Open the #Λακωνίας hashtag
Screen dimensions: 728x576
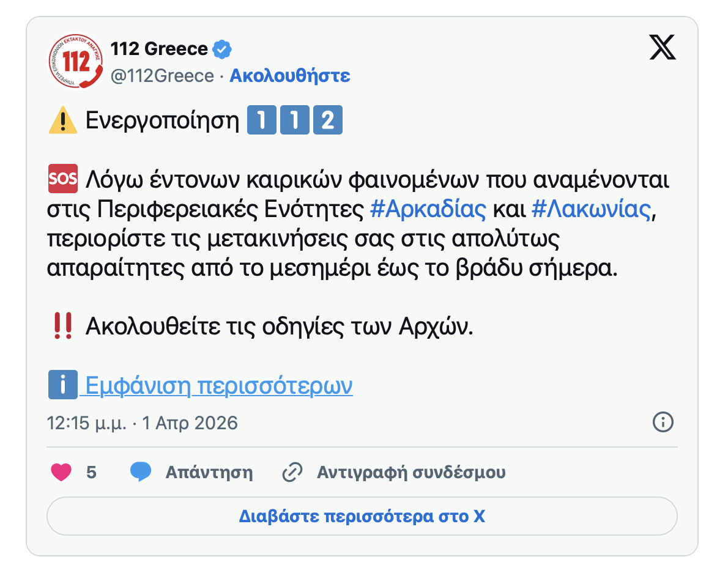(x=590, y=209)
